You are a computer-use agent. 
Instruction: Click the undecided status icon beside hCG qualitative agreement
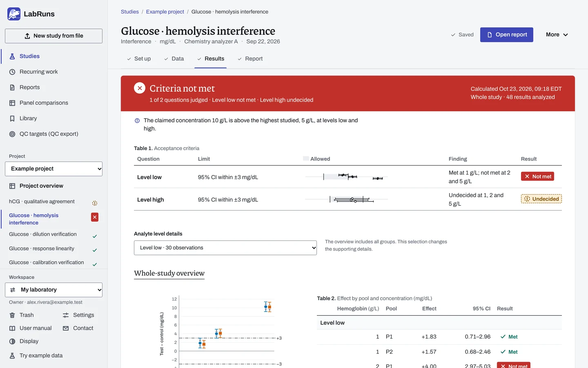tap(95, 203)
